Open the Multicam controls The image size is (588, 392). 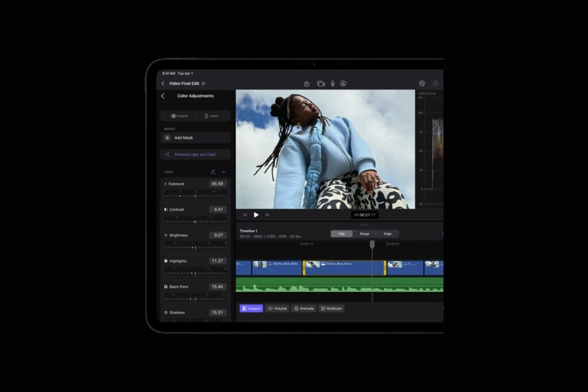pos(331,308)
